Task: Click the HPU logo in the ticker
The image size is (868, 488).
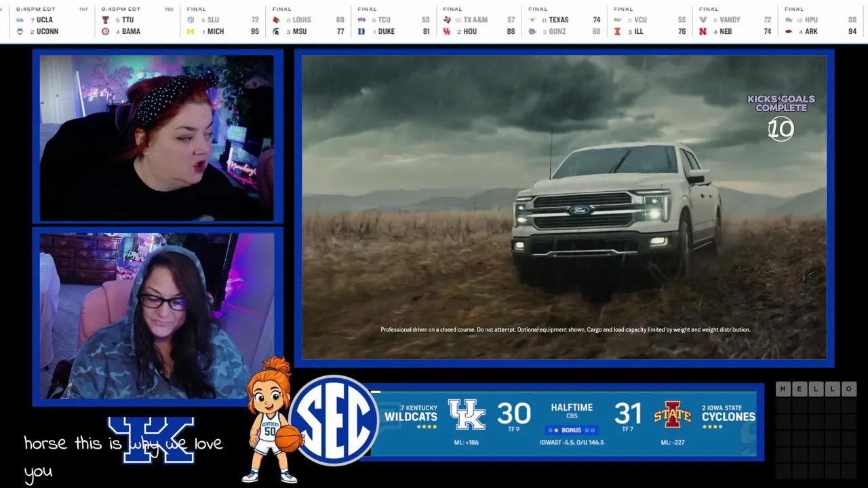Action: click(x=789, y=20)
